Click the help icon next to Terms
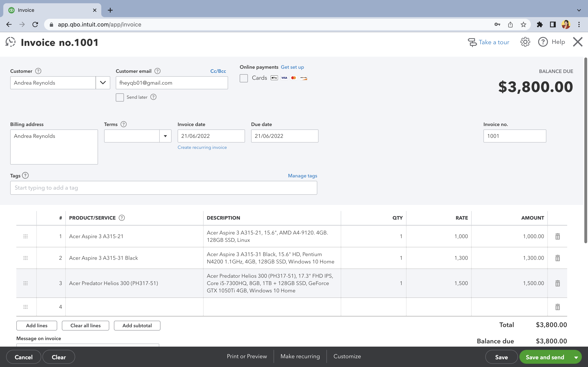The image size is (588, 367). 124,124
